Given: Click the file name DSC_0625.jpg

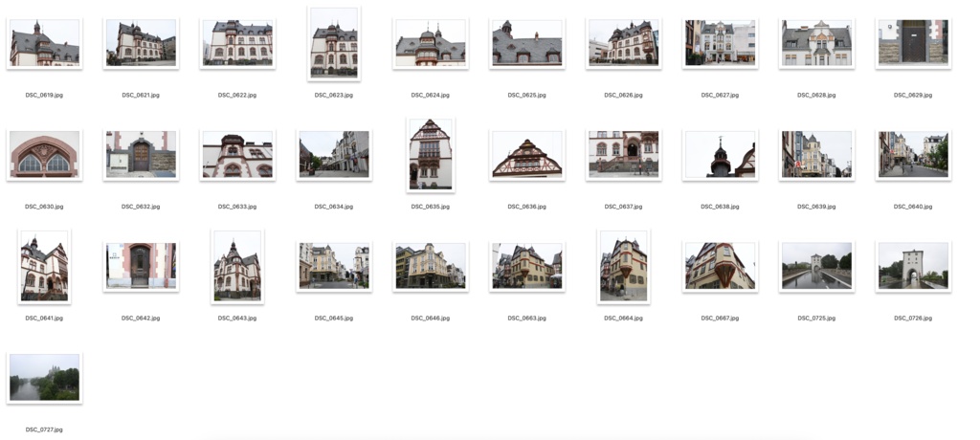Looking at the screenshot, I should pos(527,95).
